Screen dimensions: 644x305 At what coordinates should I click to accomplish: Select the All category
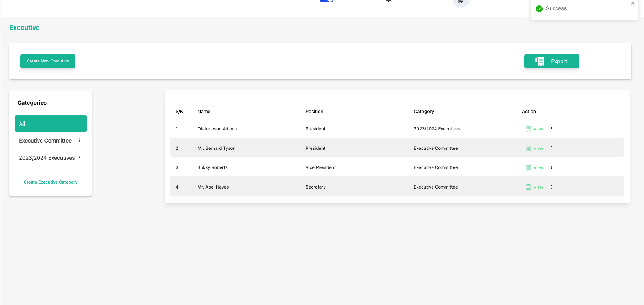coord(51,123)
